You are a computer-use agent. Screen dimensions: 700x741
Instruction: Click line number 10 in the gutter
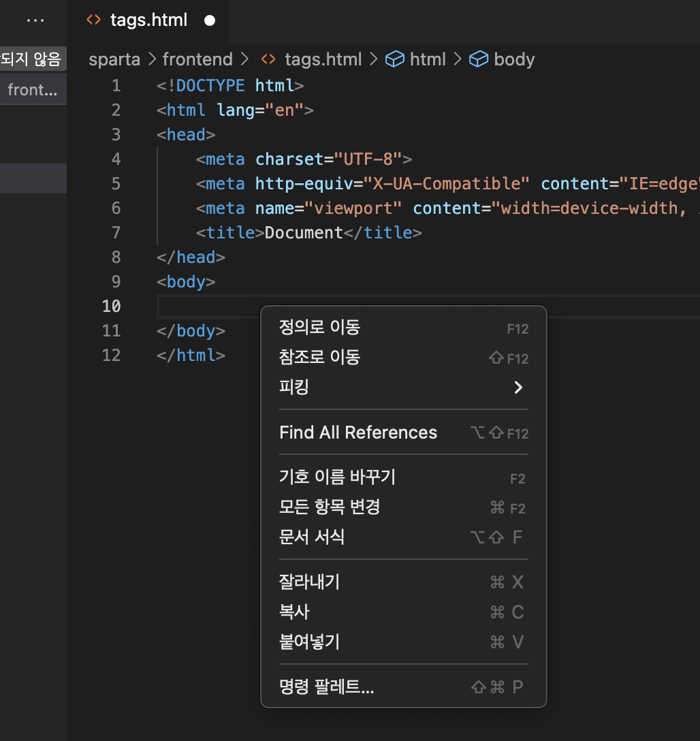pyautogui.click(x=112, y=306)
